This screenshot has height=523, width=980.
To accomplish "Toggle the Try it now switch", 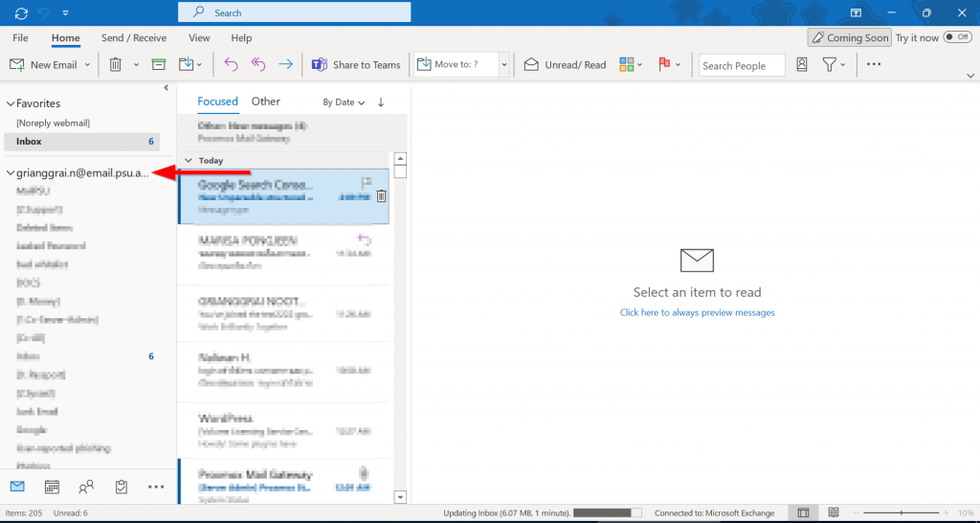I will tap(957, 37).
